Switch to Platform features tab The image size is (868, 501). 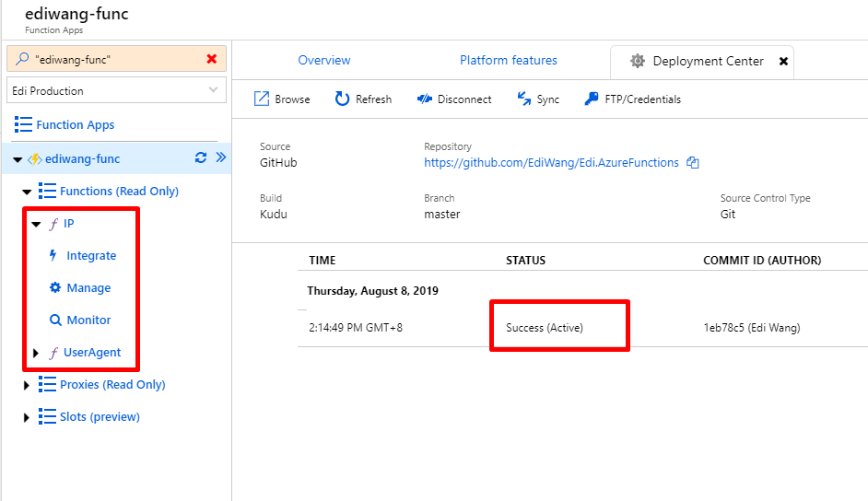pos(509,60)
